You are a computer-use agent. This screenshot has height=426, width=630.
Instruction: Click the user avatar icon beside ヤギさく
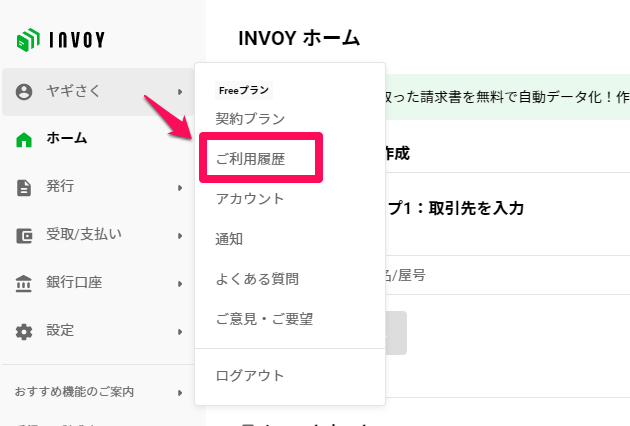[24, 92]
